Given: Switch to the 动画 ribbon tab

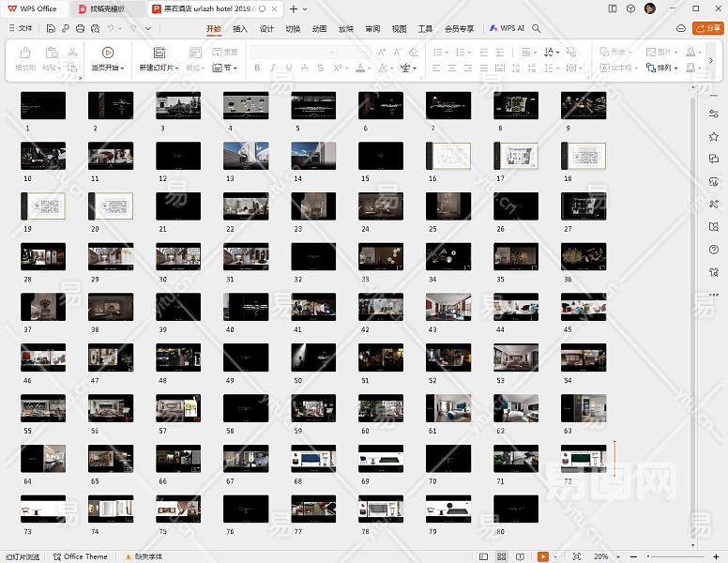Looking at the screenshot, I should (320, 29).
